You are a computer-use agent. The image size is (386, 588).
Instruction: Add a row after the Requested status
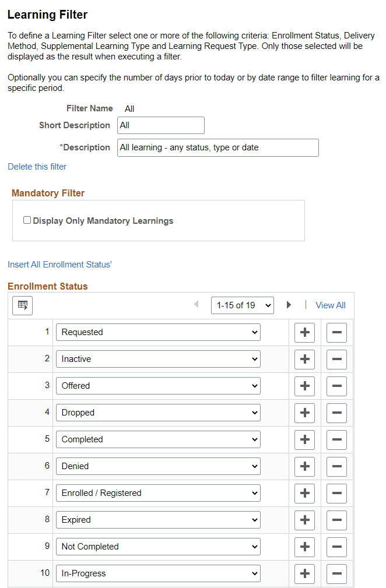pyautogui.click(x=304, y=332)
